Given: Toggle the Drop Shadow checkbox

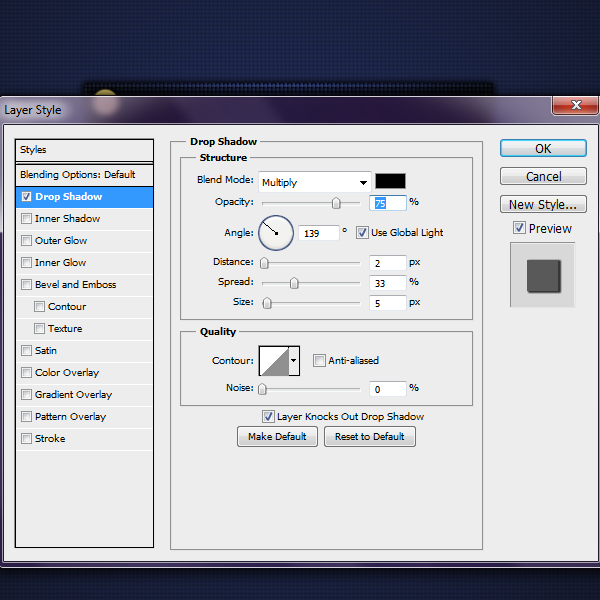Looking at the screenshot, I should pos(26,197).
